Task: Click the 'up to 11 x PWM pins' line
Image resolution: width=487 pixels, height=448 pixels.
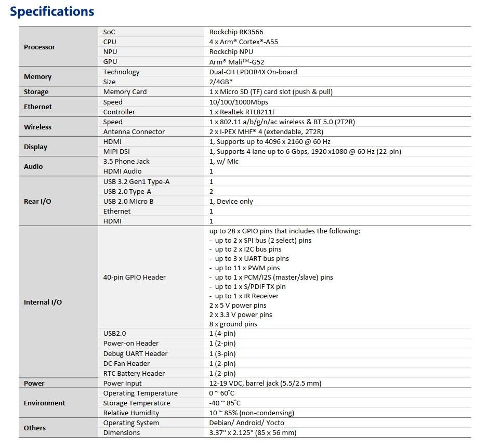Action: pos(247,268)
